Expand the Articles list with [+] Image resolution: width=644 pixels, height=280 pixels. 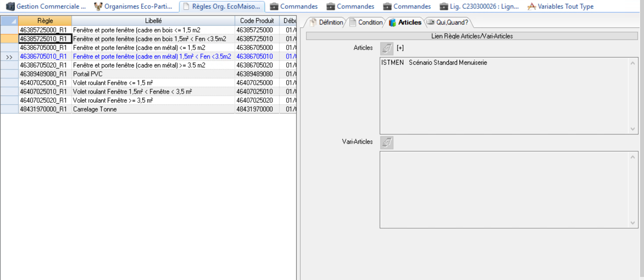coord(400,48)
